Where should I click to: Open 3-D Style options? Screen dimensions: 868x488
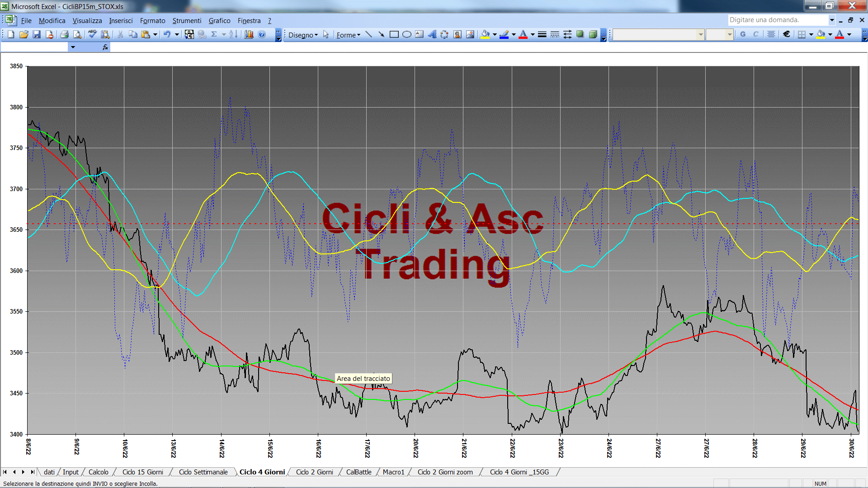pyautogui.click(x=593, y=34)
